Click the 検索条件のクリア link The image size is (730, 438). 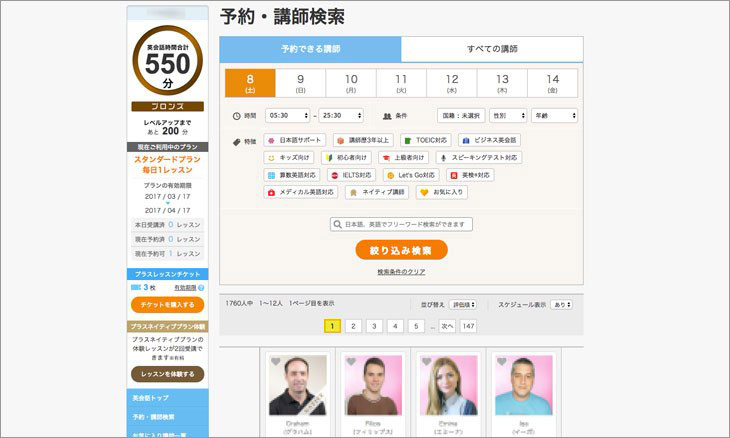(x=401, y=272)
